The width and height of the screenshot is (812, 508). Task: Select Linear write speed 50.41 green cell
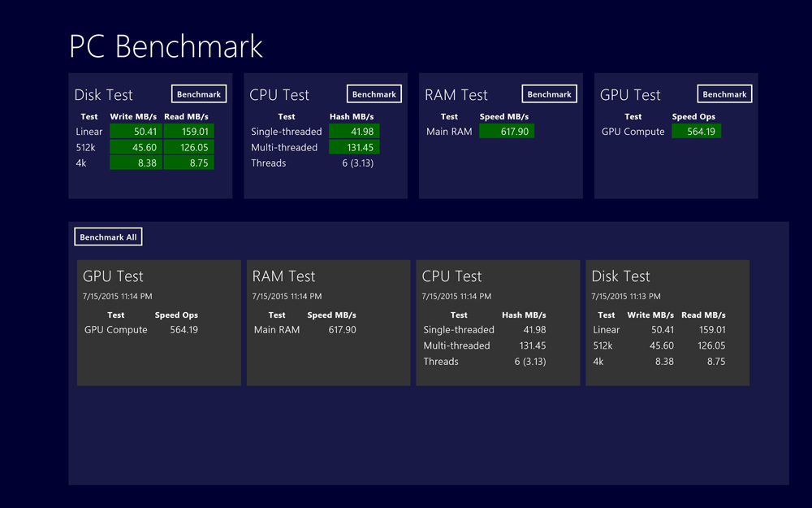point(135,132)
